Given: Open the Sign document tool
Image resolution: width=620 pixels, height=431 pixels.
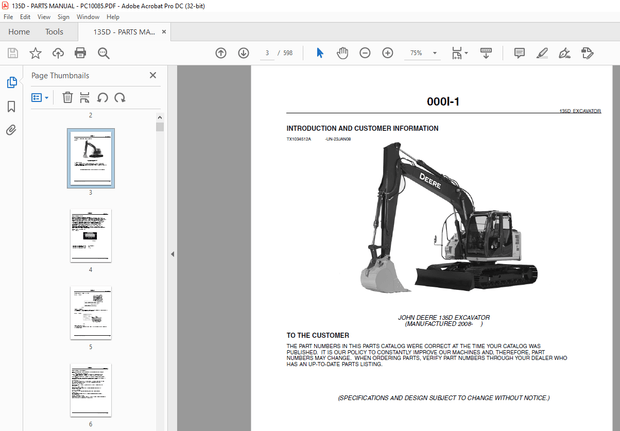Looking at the screenshot, I should point(565,53).
